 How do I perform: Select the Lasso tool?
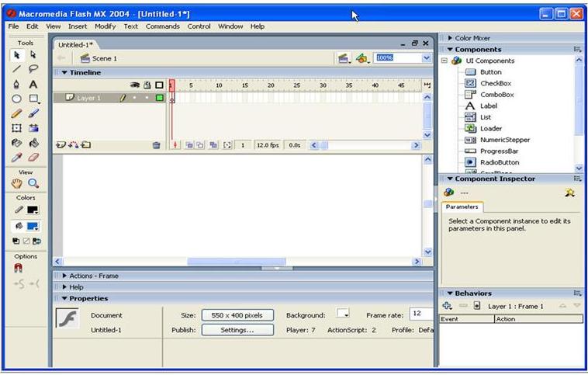pos(33,69)
